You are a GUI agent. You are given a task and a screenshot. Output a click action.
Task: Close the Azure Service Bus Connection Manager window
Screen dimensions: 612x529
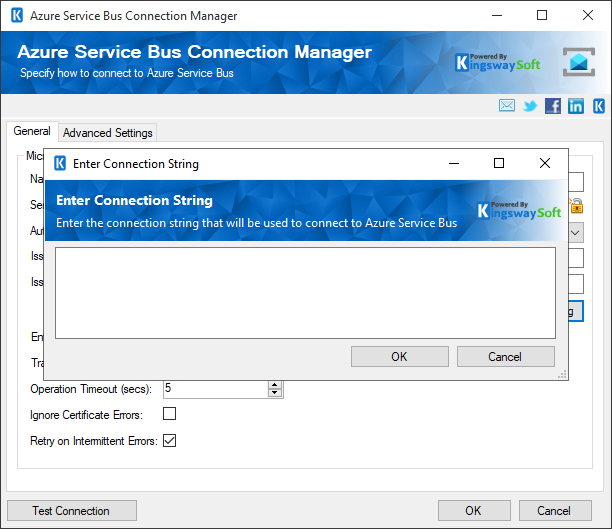(588, 15)
